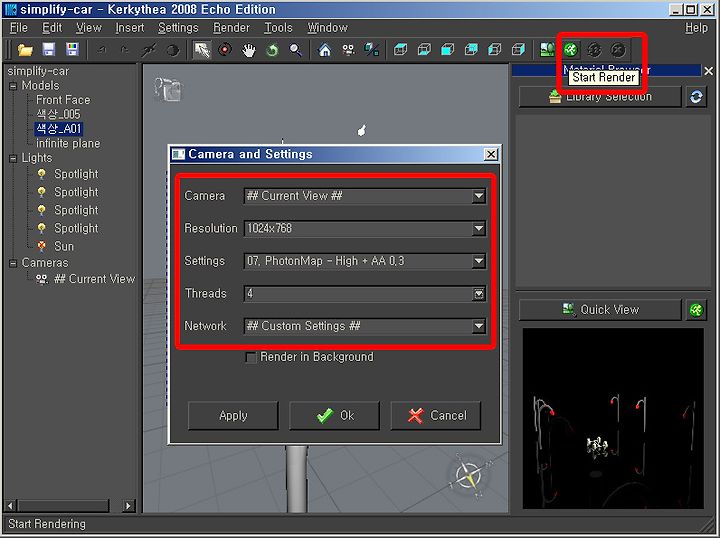This screenshot has height=538, width=720.
Task: Toggle the Render in Background checkbox
Action: click(251, 357)
